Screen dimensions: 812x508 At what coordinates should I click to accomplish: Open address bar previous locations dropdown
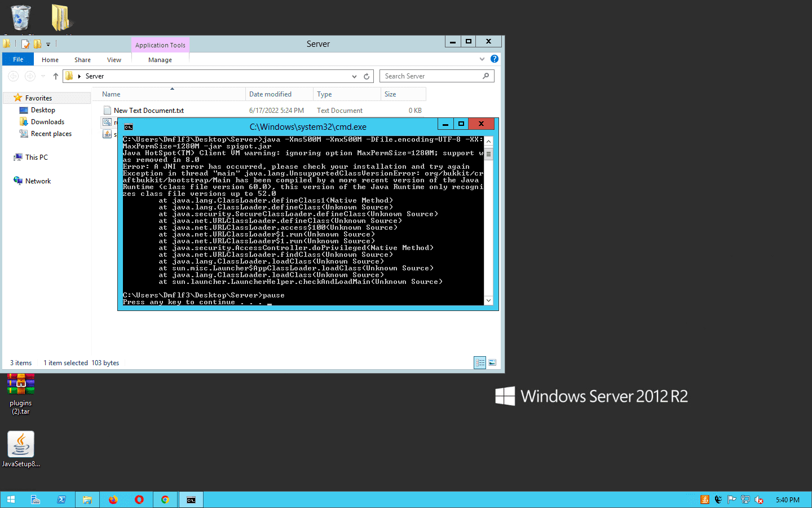(354, 76)
